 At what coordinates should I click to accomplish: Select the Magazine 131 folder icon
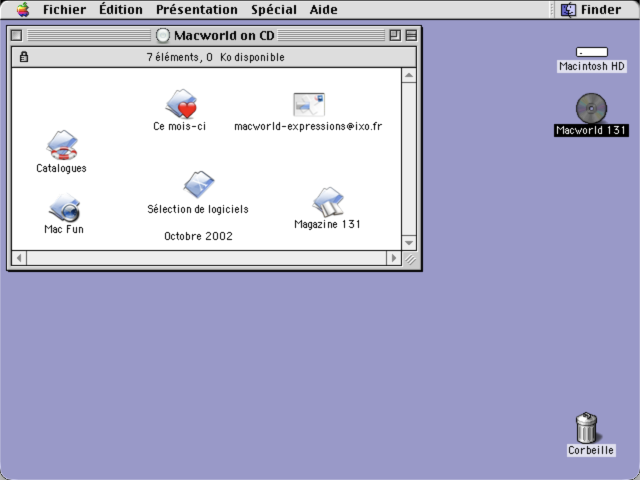click(x=328, y=202)
